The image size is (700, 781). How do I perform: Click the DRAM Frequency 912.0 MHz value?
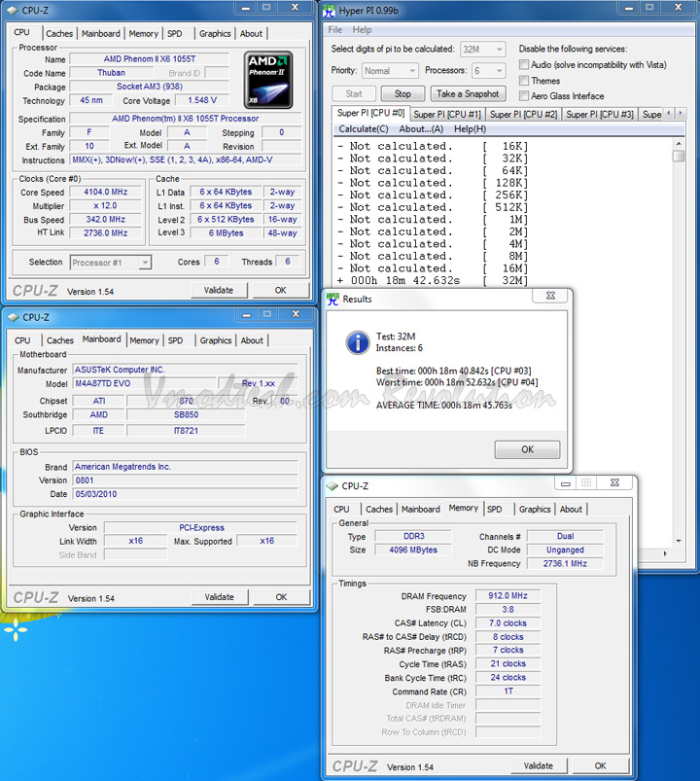tap(507, 595)
